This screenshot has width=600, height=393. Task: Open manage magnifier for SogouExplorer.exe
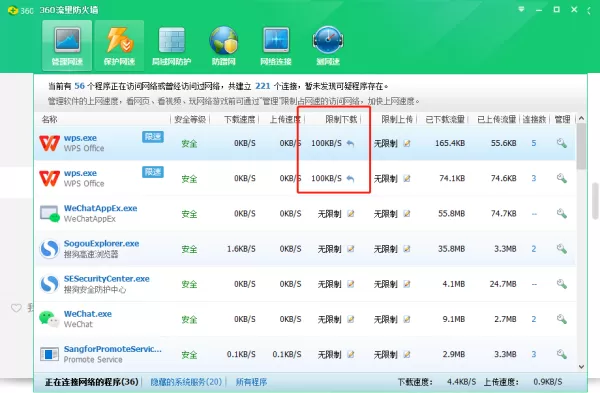(562, 249)
